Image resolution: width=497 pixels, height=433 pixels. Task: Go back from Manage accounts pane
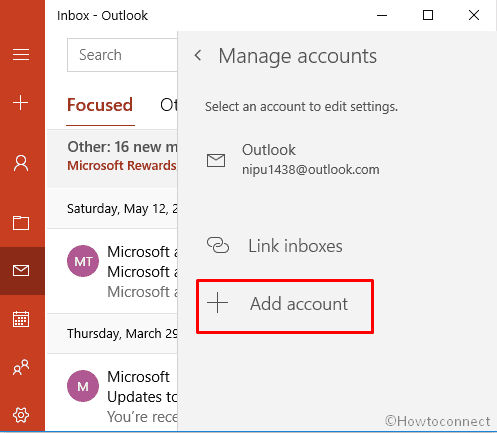[x=198, y=55]
